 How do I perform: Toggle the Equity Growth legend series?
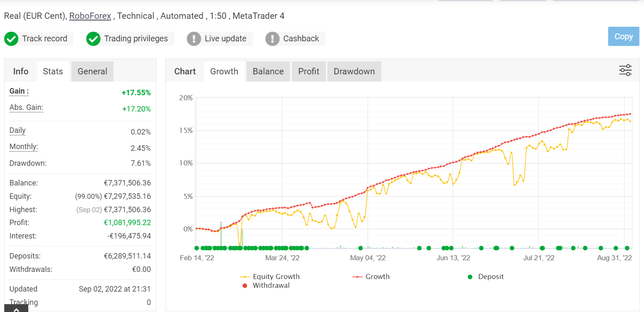click(x=270, y=276)
